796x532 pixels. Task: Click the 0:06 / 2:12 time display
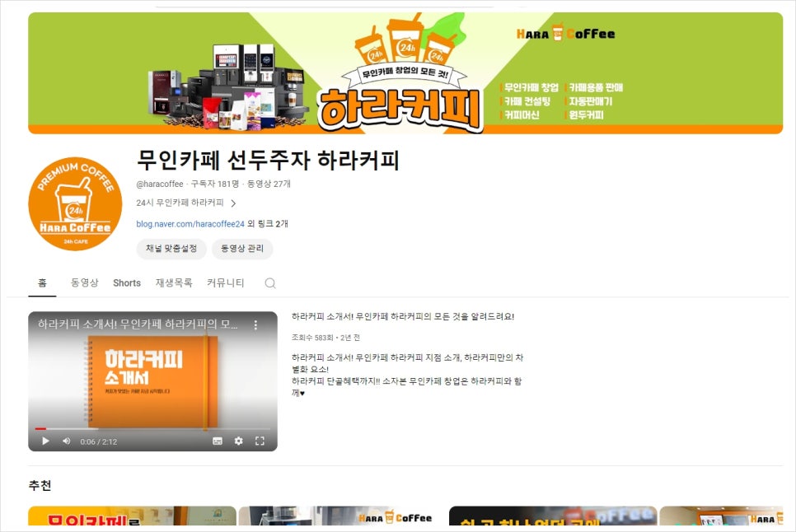99,441
